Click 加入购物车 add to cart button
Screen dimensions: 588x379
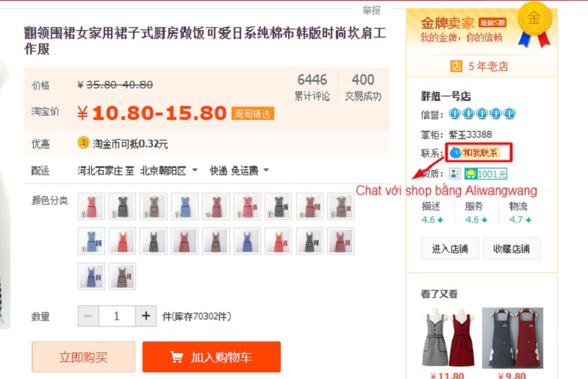click(x=212, y=357)
